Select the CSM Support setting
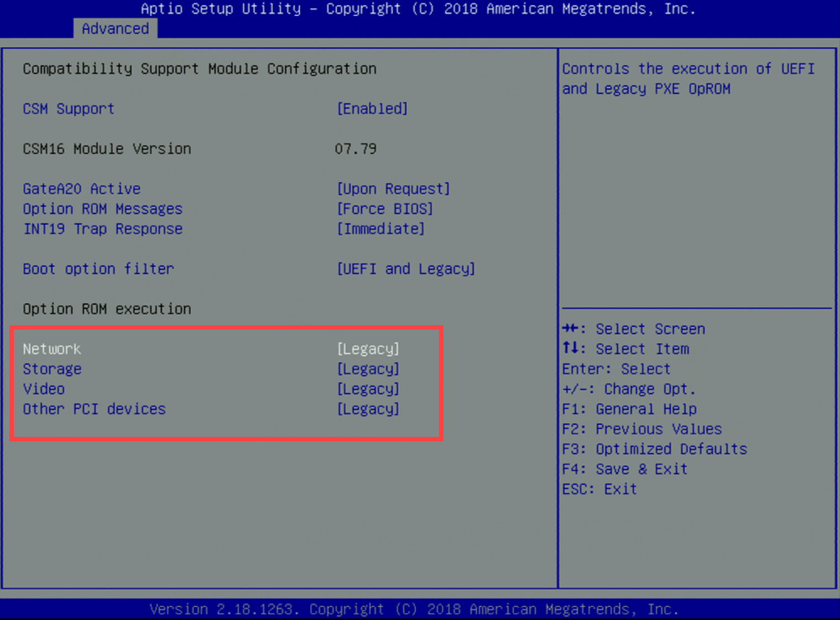This screenshot has width=840, height=620. 69,108
